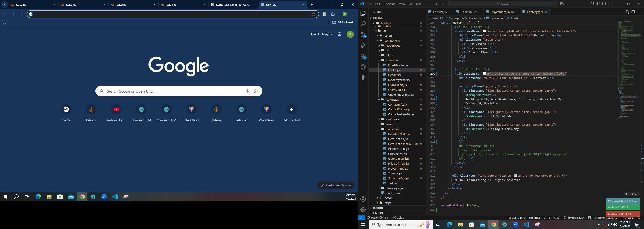
Task: Open the Accounts icon in VS Code
Action: click(x=363, y=199)
